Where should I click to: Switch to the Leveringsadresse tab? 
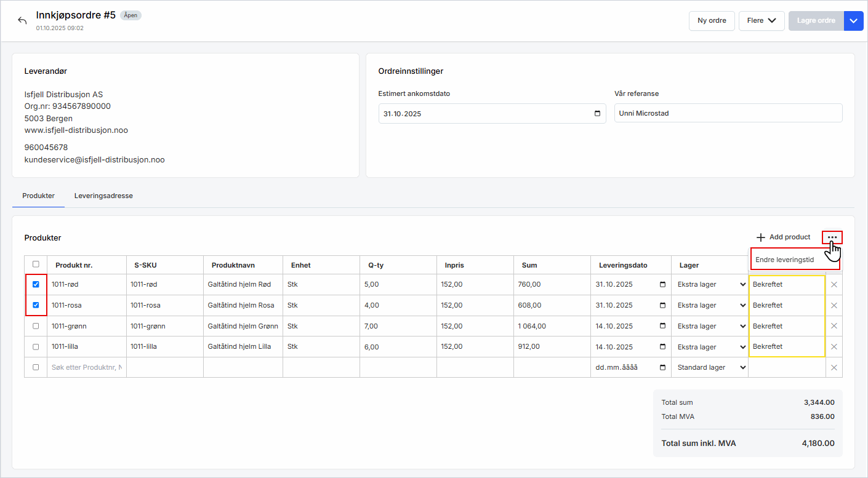103,196
